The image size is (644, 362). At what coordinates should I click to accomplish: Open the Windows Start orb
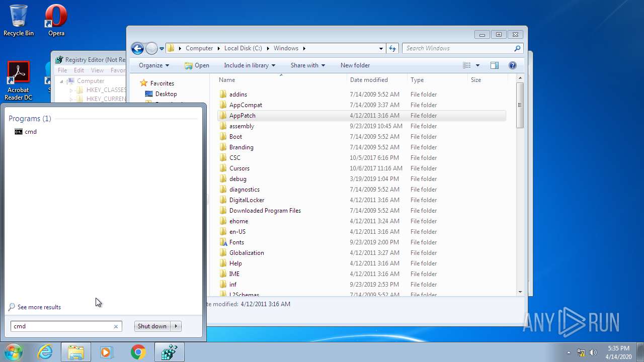14,352
